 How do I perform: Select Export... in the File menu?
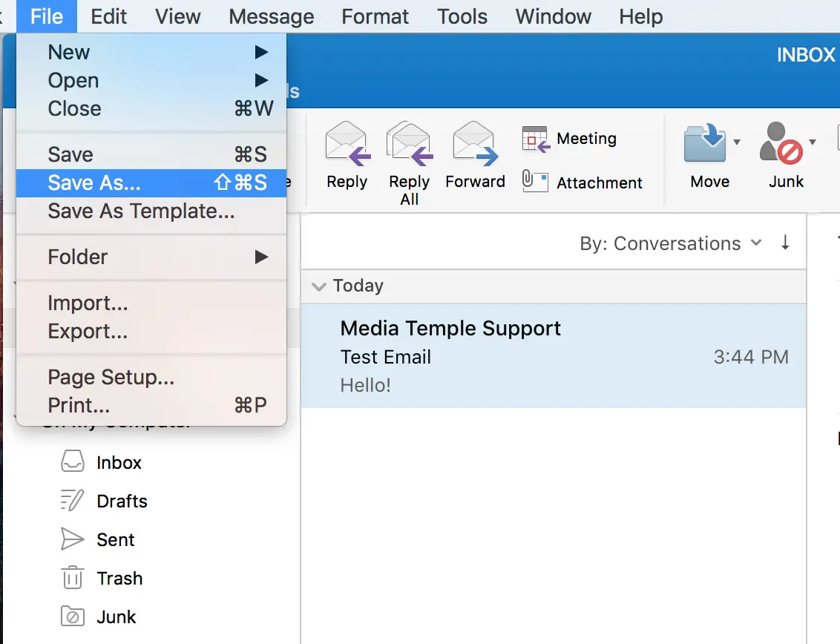click(x=88, y=331)
